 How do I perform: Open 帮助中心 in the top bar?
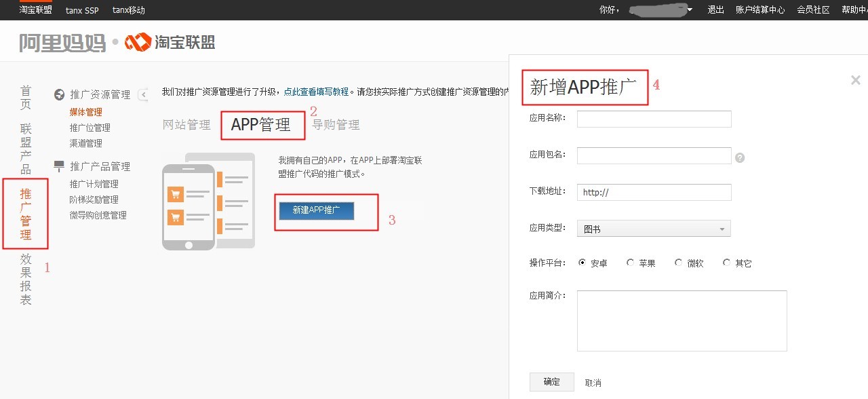coord(854,10)
